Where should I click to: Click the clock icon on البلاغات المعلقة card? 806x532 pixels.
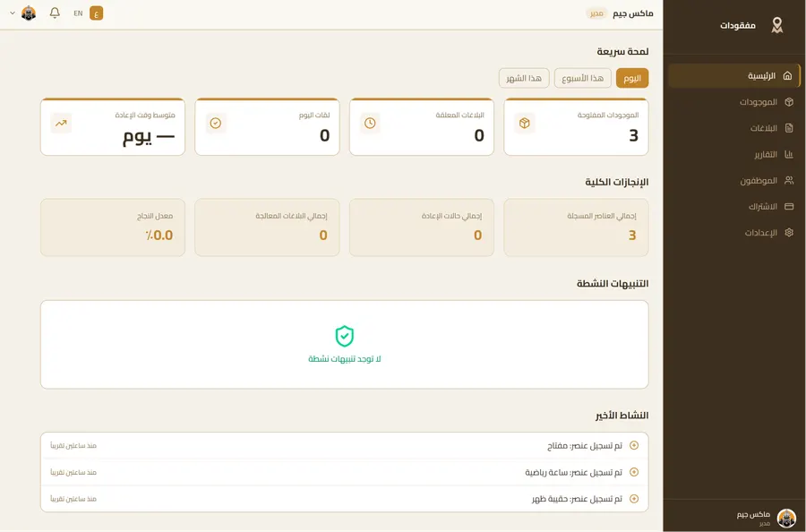point(370,124)
